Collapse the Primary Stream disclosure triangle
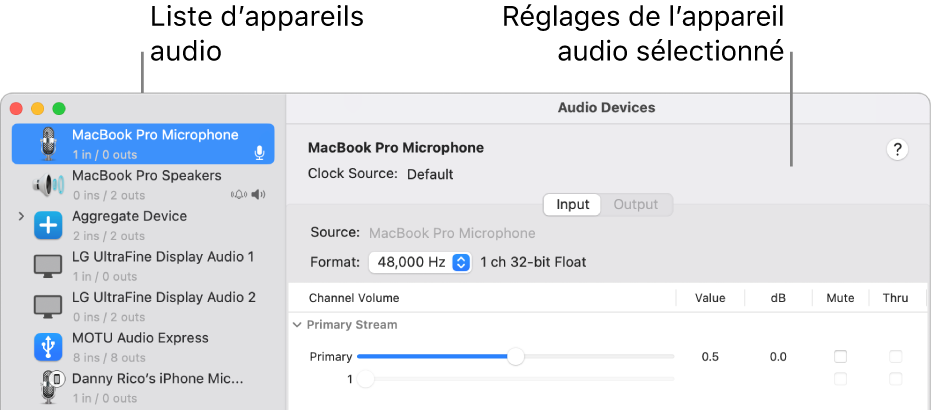 pyautogui.click(x=296, y=325)
